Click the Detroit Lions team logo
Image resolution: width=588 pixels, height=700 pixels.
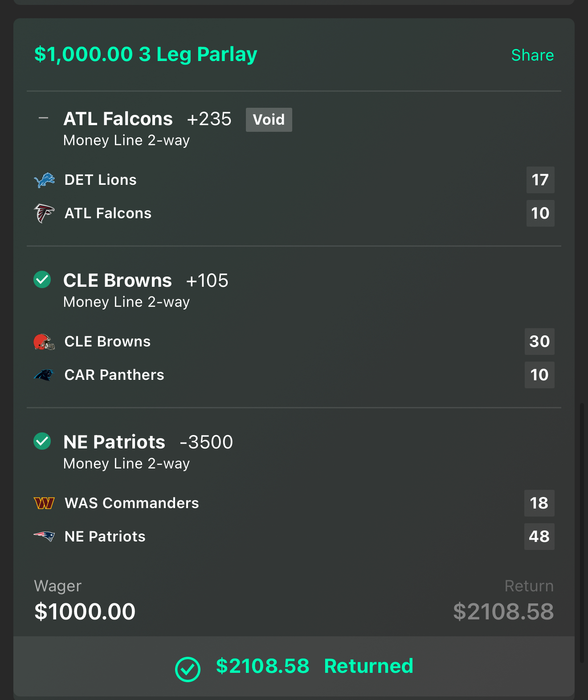[44, 180]
